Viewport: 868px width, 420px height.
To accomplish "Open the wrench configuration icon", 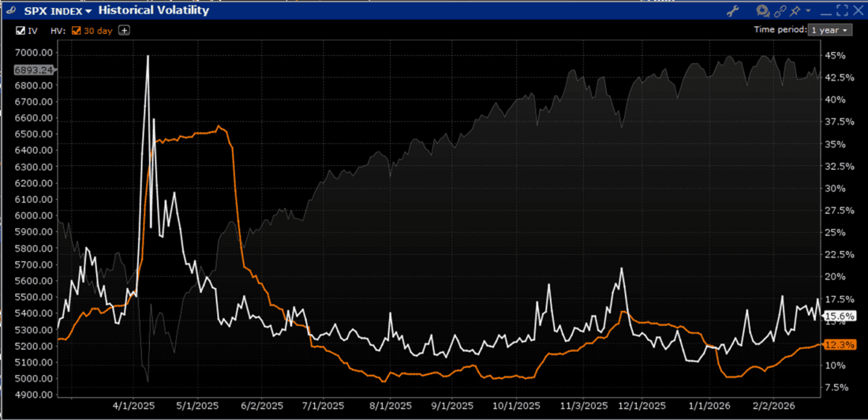I will click(x=735, y=10).
